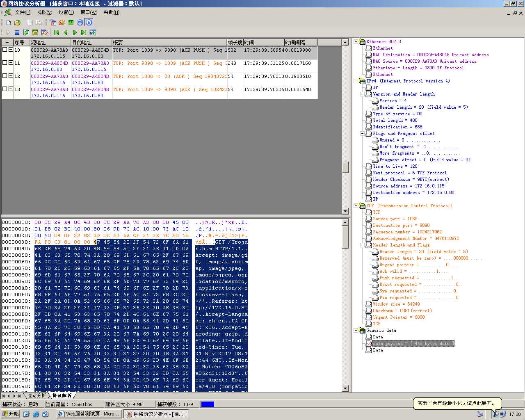Collapse row 10 in the frame list
The height and width of the screenshot is (420, 525).
pyautogui.click(x=11, y=50)
